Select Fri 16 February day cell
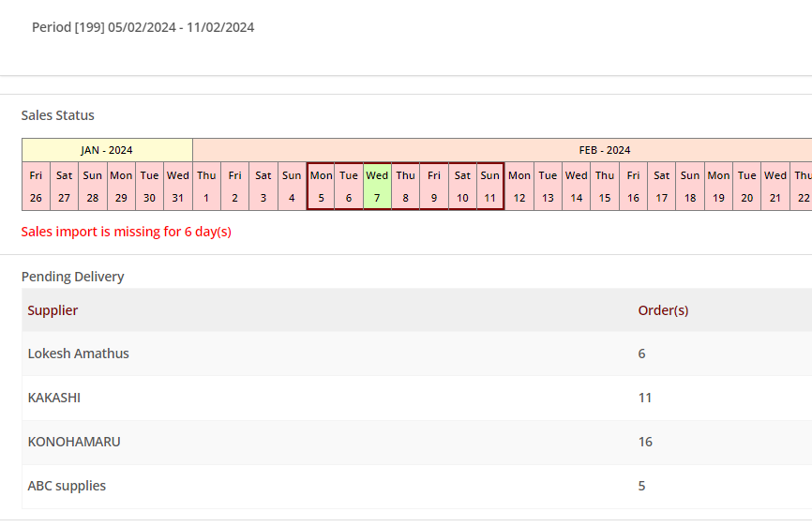 coord(634,186)
